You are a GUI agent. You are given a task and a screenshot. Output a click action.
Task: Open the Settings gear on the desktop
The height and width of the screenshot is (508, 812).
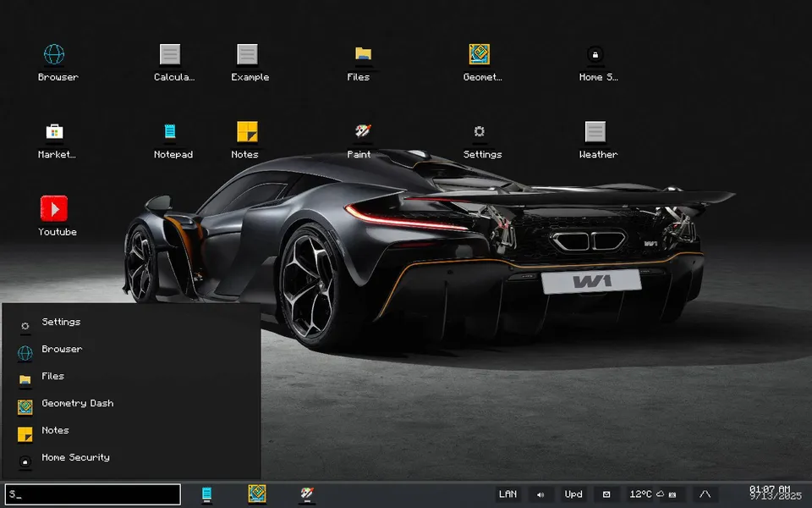[x=479, y=132]
